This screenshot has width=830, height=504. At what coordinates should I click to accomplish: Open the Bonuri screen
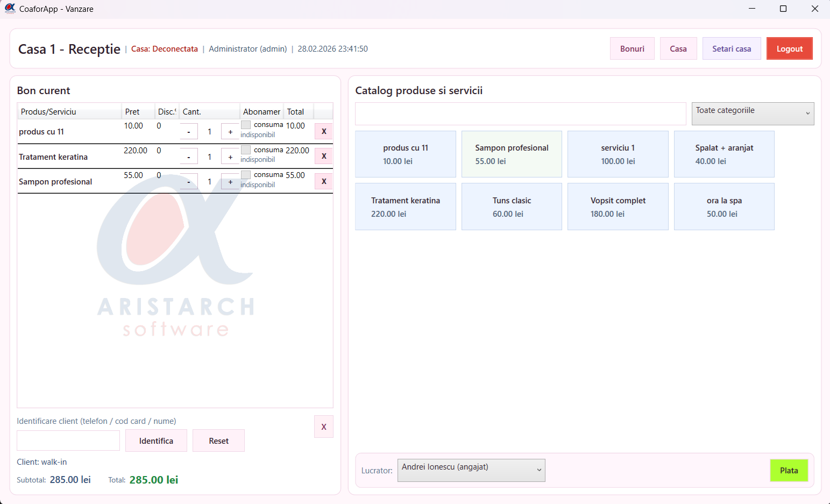click(x=632, y=48)
